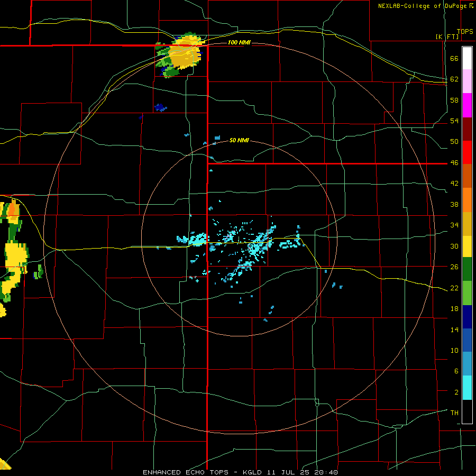The image size is (476, 476).
Task: Click the TOPS legend heading
Action: click(465, 31)
